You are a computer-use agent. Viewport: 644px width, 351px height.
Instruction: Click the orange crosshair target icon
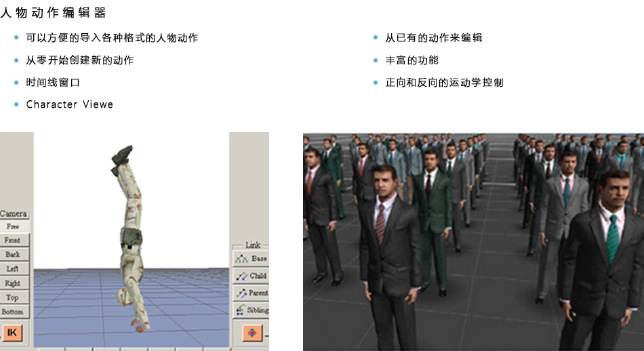252,333
